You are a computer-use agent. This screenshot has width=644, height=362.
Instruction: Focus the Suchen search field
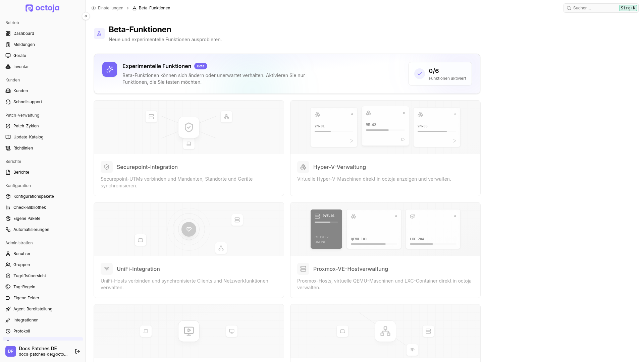601,8
